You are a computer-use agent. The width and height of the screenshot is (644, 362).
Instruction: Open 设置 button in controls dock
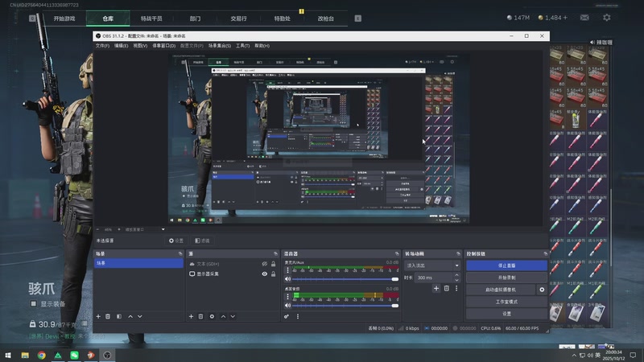pyautogui.click(x=506, y=314)
